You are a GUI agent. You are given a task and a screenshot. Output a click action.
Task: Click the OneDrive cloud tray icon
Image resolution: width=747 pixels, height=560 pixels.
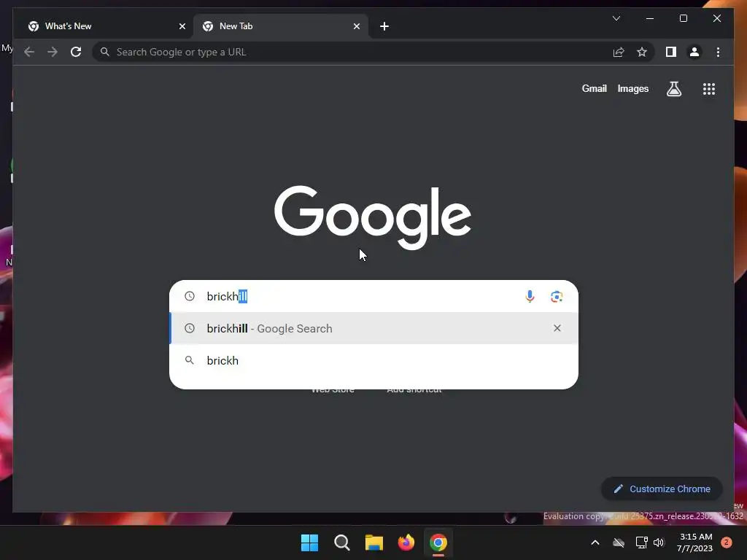coord(619,542)
